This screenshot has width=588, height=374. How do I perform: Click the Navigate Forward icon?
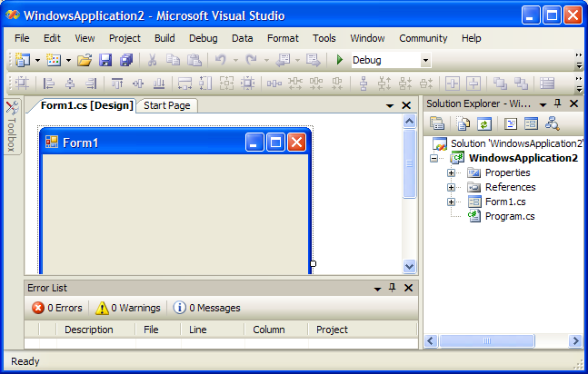coord(314,60)
